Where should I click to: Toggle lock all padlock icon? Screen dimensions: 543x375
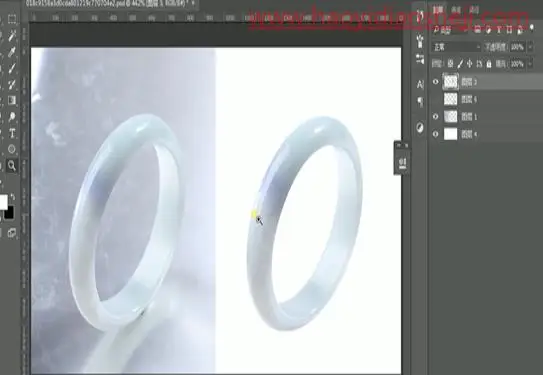coord(489,64)
